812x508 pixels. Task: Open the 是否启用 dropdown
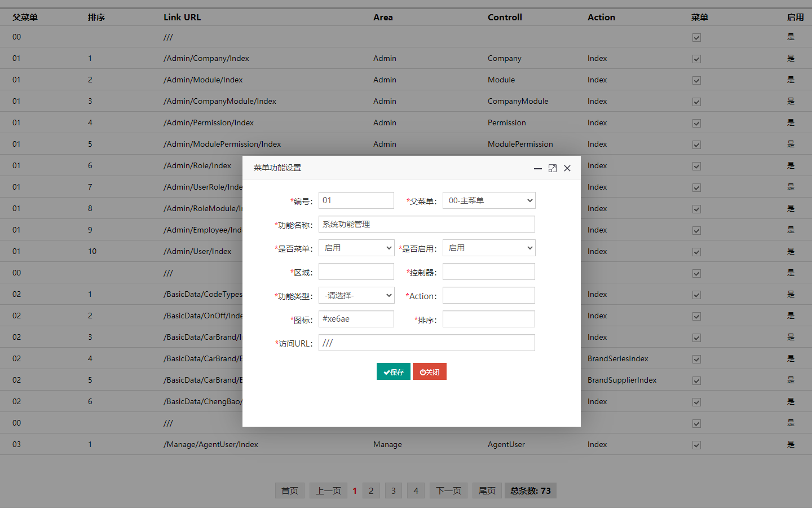click(488, 248)
